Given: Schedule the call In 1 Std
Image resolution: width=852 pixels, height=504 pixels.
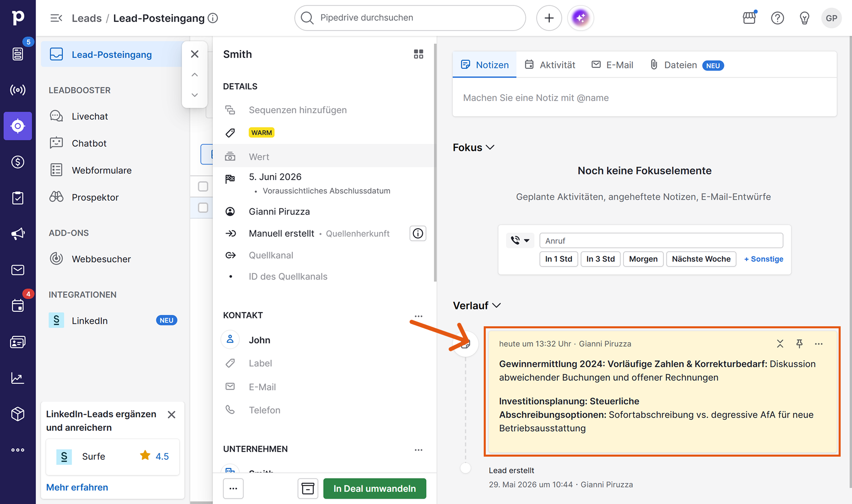Looking at the screenshot, I should 559,259.
